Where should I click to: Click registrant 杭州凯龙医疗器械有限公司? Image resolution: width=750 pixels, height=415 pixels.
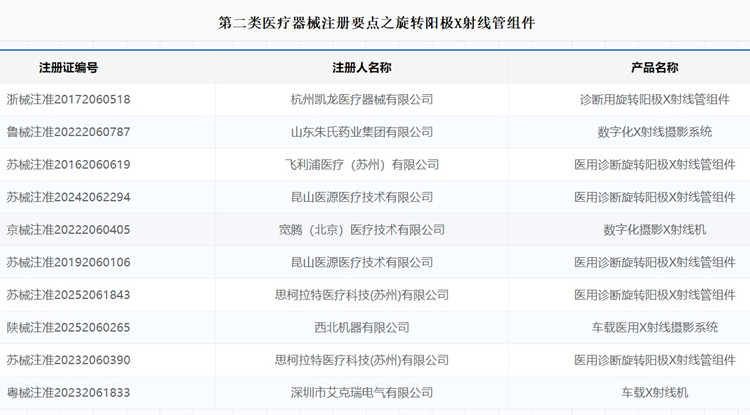(x=361, y=100)
